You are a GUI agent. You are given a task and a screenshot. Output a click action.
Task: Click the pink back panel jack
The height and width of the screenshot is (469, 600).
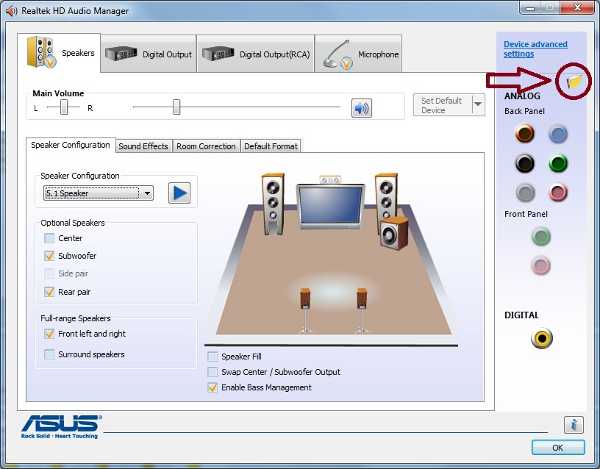click(x=558, y=192)
